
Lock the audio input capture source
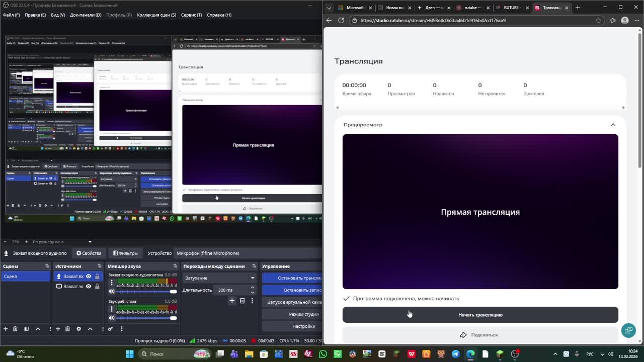(97, 276)
